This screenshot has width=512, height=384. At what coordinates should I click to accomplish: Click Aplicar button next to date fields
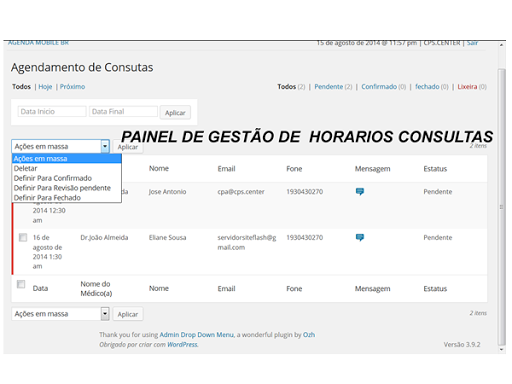coord(175,113)
